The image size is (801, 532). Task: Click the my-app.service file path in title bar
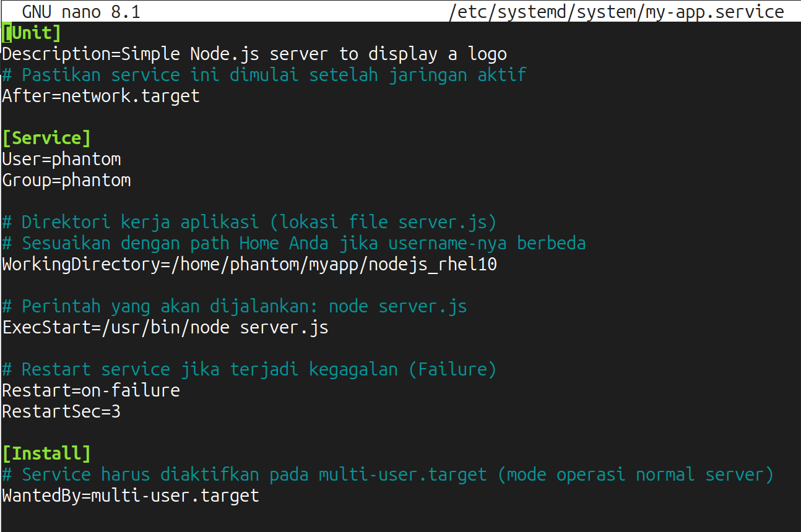pos(616,12)
